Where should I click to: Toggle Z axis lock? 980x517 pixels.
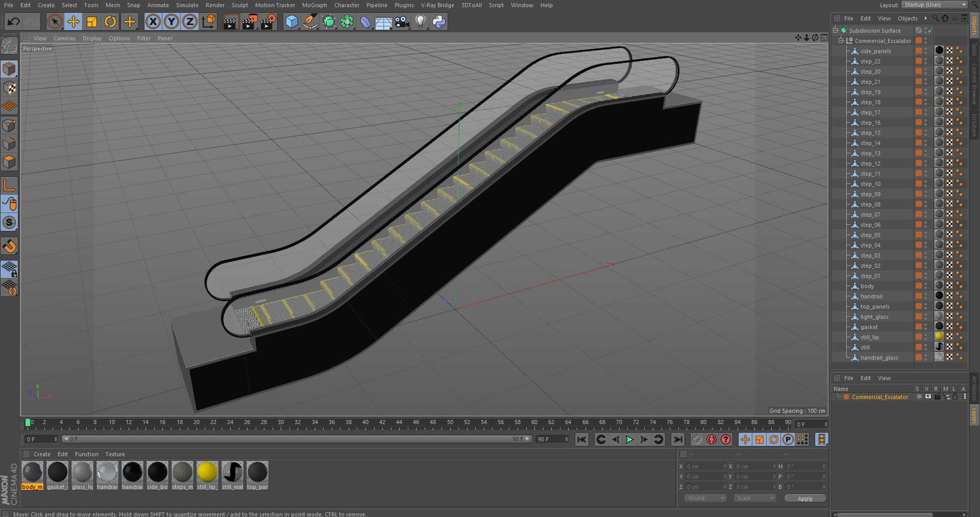click(x=190, y=21)
